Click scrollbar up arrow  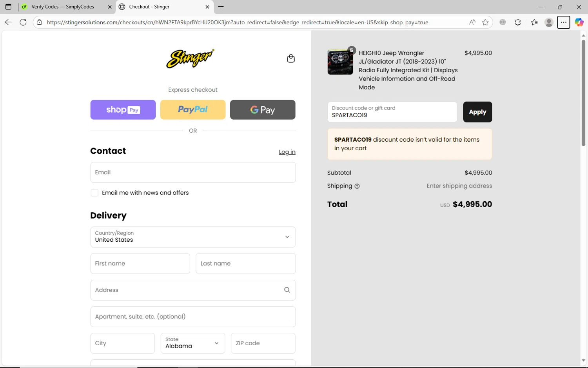[x=583, y=35]
